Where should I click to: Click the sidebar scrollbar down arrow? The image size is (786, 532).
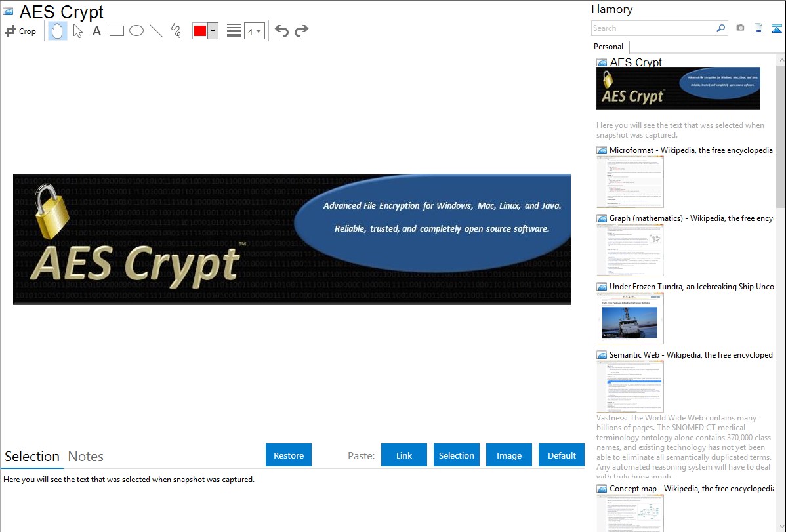point(781,527)
